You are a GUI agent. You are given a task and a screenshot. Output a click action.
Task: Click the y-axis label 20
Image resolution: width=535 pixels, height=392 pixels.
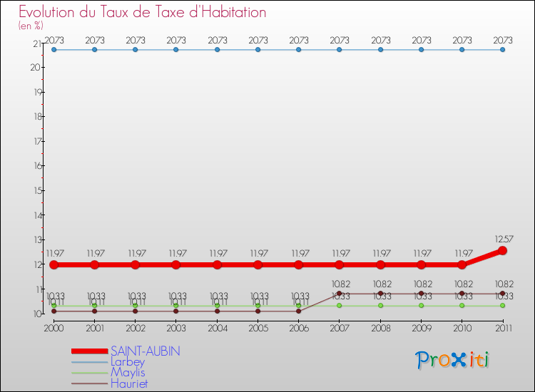click(x=36, y=68)
